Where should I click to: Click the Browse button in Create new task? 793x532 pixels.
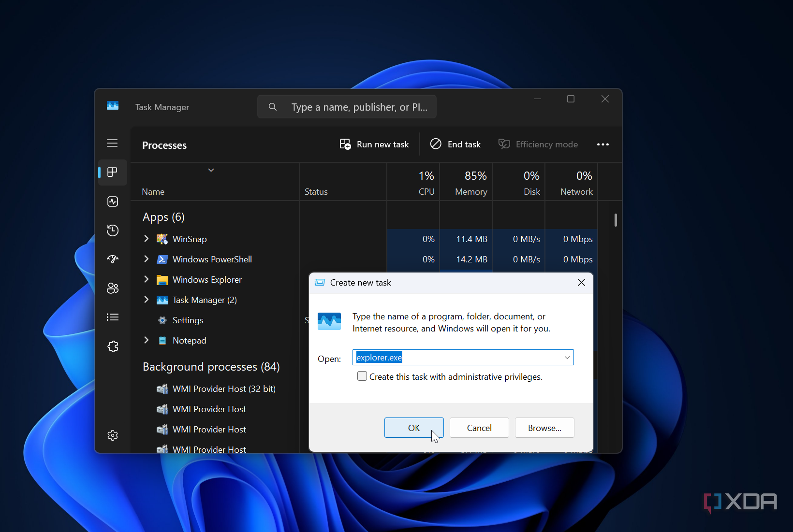[x=544, y=428]
